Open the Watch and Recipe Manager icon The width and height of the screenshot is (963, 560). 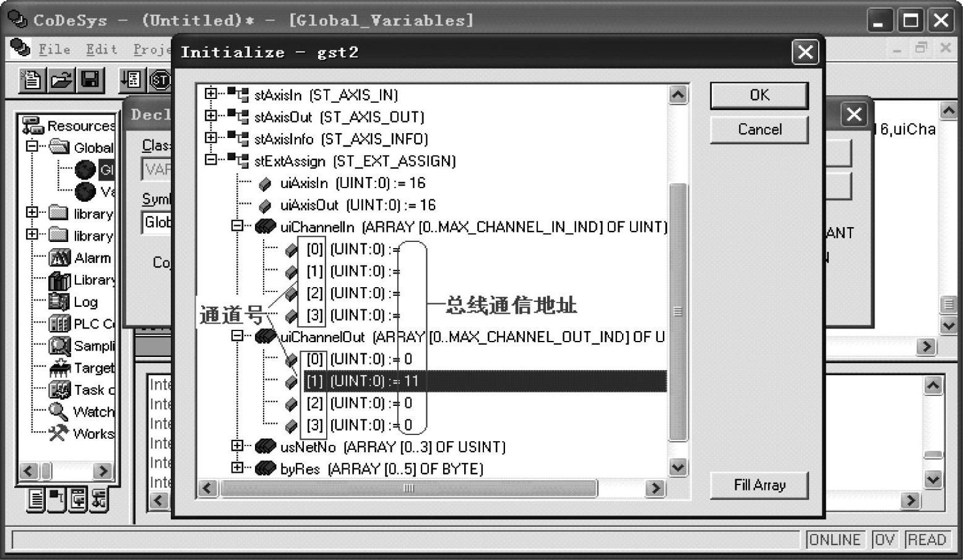(x=58, y=411)
